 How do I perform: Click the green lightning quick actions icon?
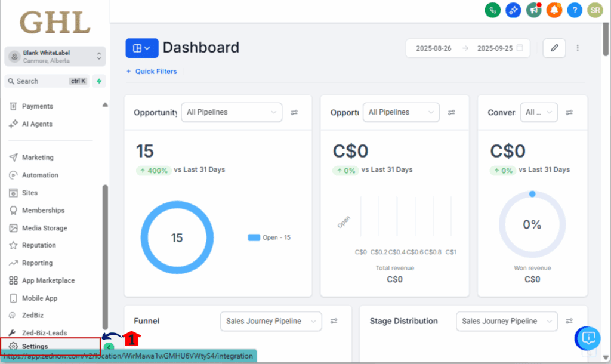pos(98,81)
